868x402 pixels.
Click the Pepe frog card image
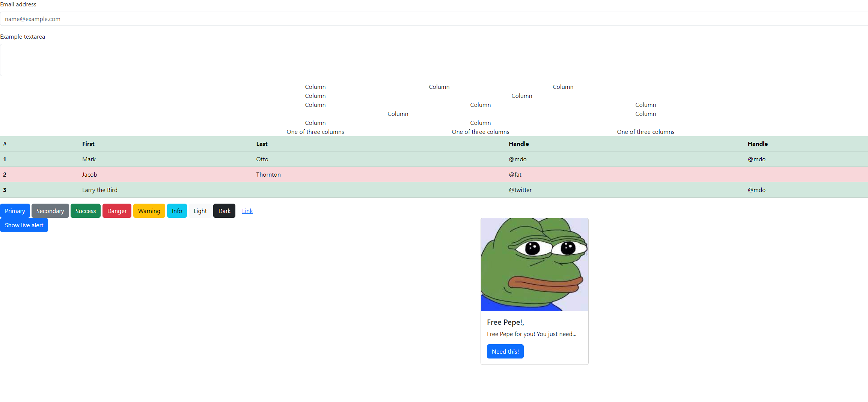pyautogui.click(x=535, y=265)
